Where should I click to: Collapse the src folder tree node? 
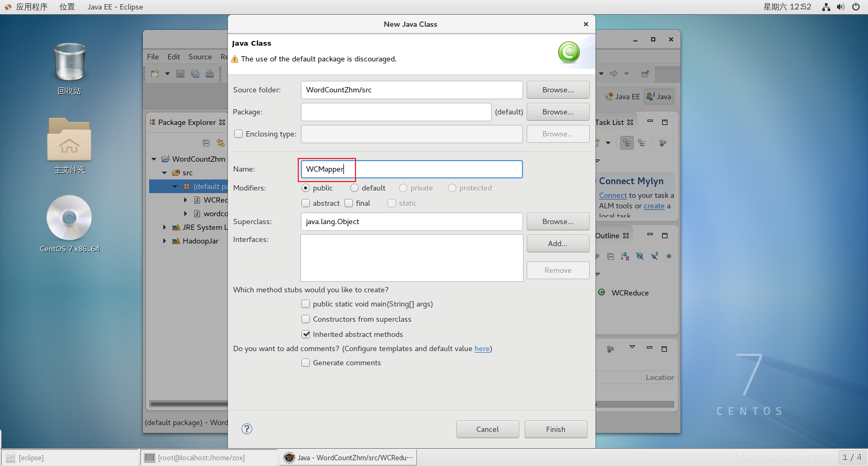click(x=164, y=173)
